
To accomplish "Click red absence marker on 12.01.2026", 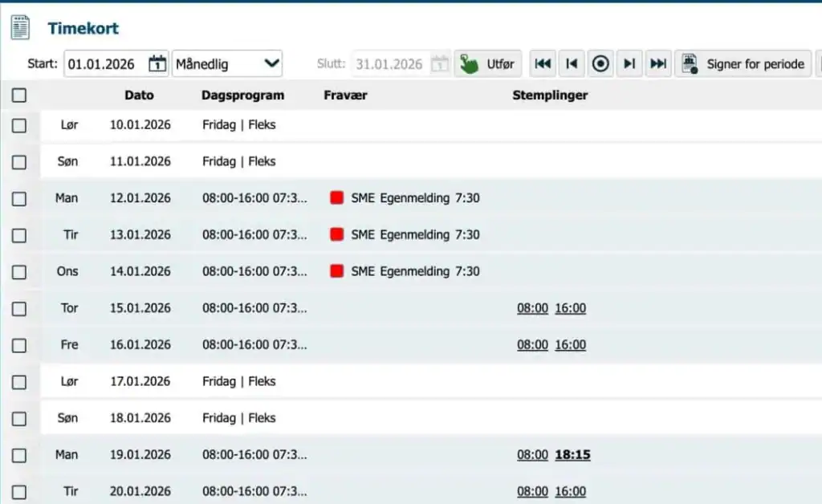I will point(336,197).
